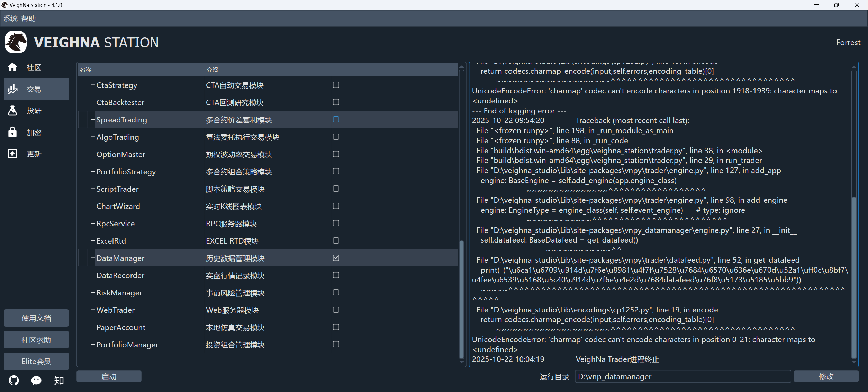Open the 使用文档 documentation button
Viewport: 868px width, 392px height.
pyautogui.click(x=36, y=318)
